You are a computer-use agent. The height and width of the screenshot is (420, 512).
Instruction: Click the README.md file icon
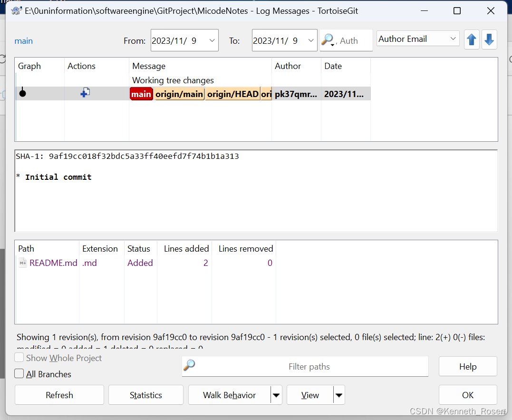[22, 263]
